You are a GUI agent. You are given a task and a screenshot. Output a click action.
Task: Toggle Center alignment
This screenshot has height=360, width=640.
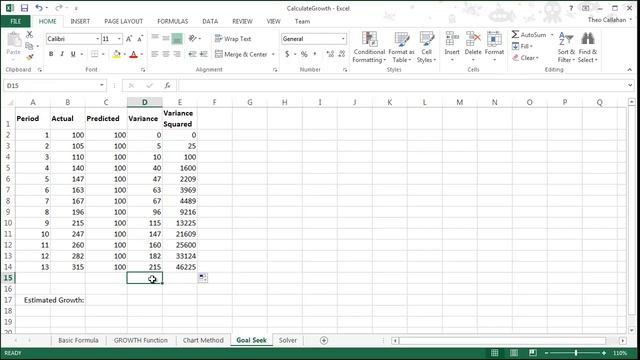[166, 54]
